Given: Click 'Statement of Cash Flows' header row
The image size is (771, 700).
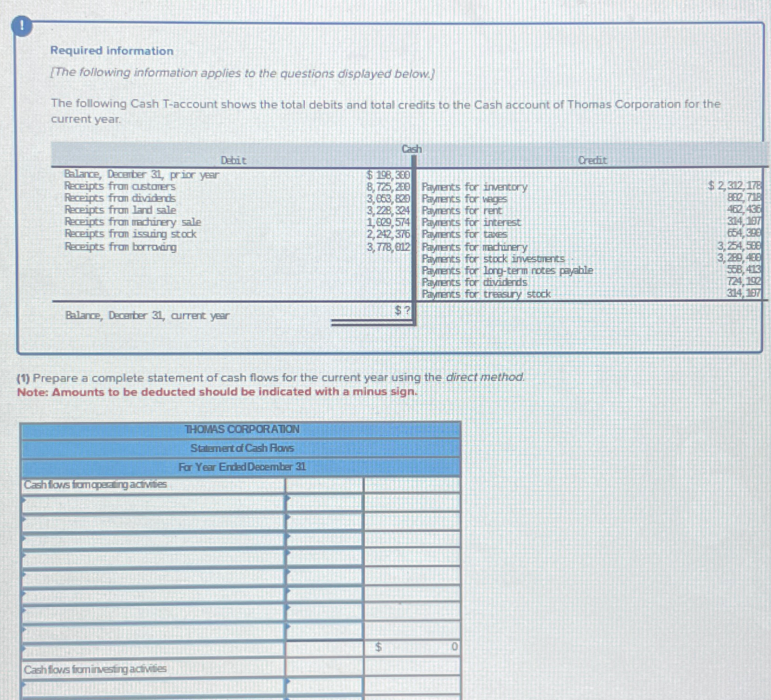Looking at the screenshot, I should [x=242, y=448].
